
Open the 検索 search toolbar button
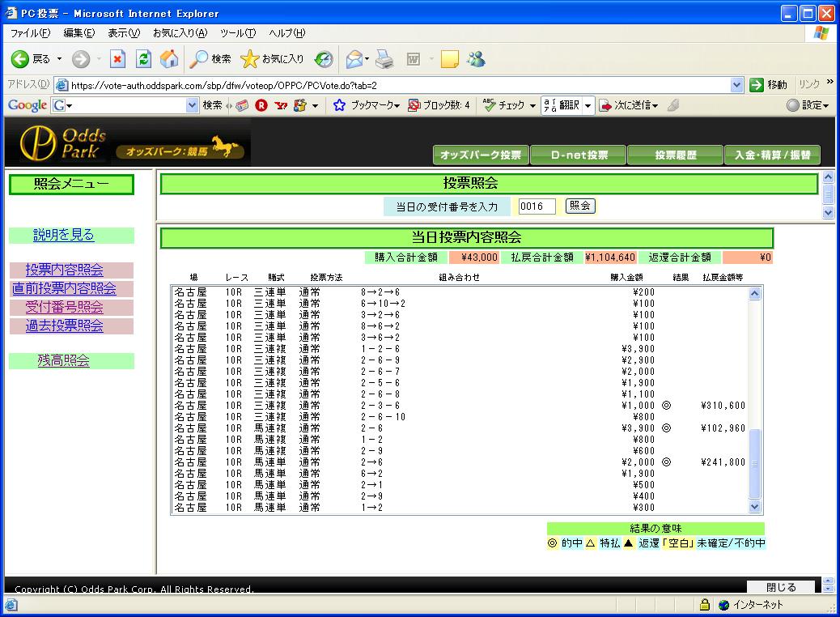210,59
